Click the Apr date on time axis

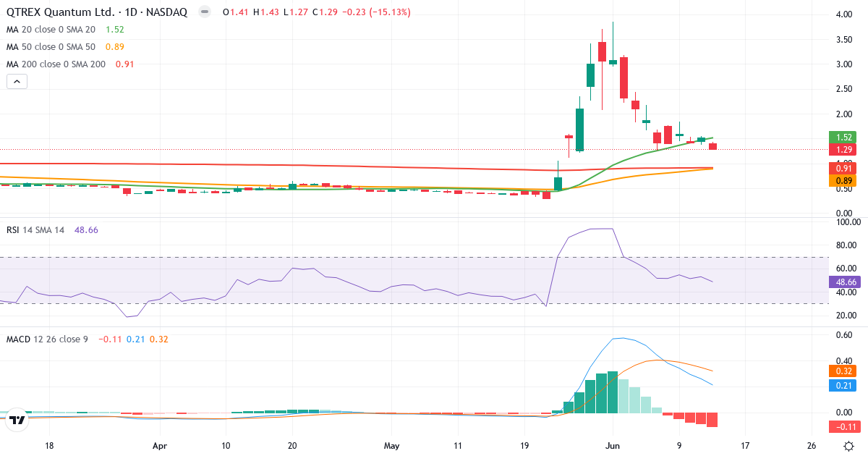[x=160, y=446]
